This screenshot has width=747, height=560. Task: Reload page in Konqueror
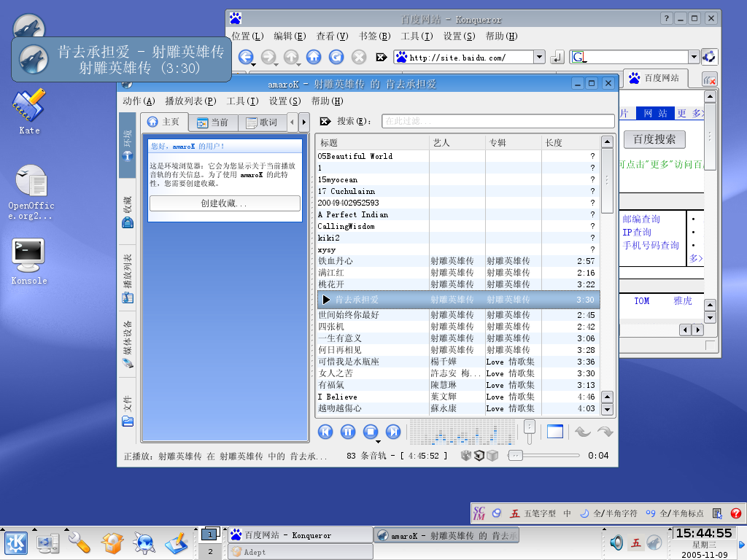click(336, 57)
